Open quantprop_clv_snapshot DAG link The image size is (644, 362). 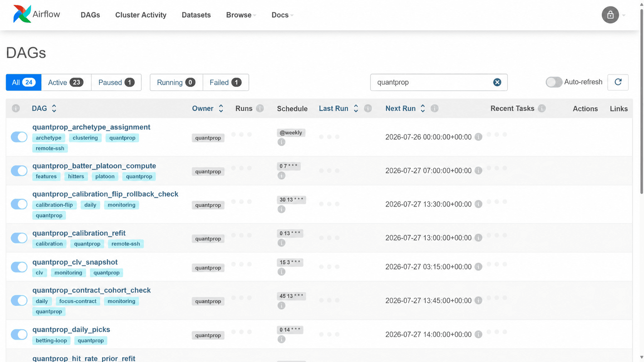coord(75,262)
